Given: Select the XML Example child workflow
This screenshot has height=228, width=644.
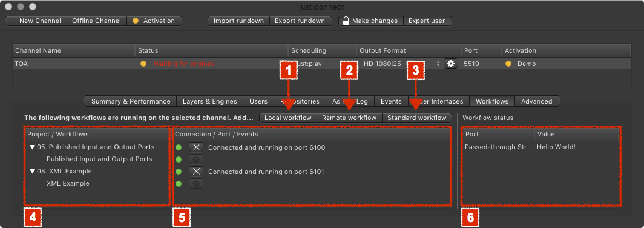Looking at the screenshot, I should coord(68,183).
